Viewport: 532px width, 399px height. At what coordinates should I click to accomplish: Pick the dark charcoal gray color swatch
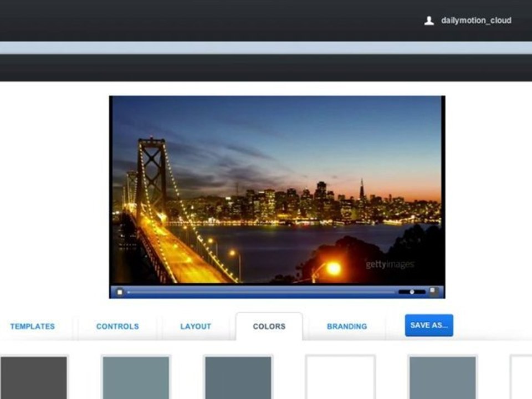click(34, 377)
